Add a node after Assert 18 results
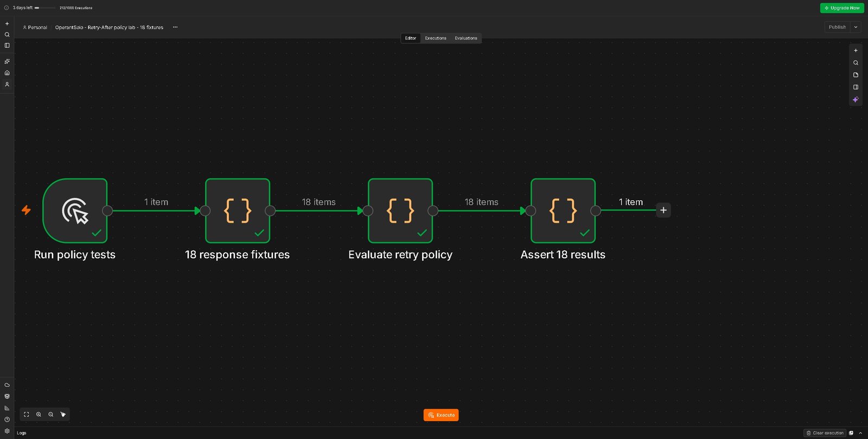The image size is (868, 439). click(x=663, y=210)
